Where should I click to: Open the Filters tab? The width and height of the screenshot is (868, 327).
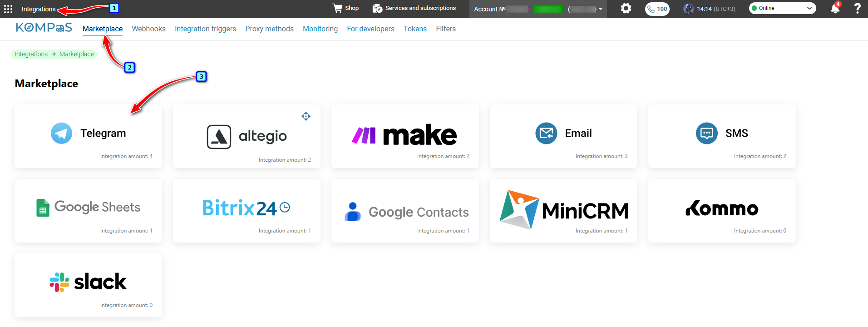click(x=446, y=29)
